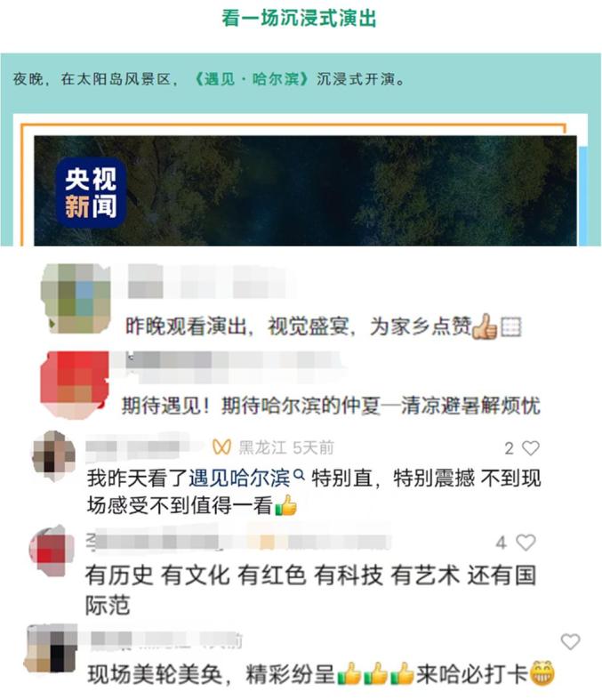Image resolution: width=602 pixels, height=700 pixels.
Task: Click the search magnifier after 遇见哈尔滨
Action: tap(300, 475)
